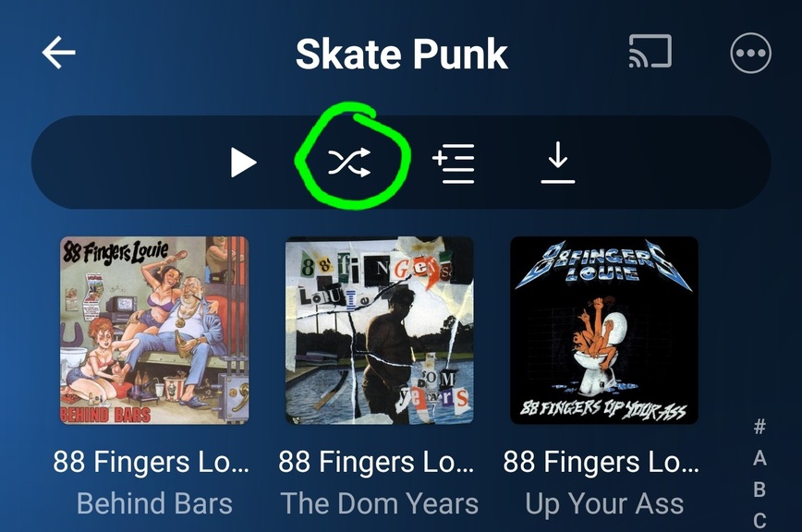Open The Dom Years album cover
The image size is (802, 532).
coord(380,330)
